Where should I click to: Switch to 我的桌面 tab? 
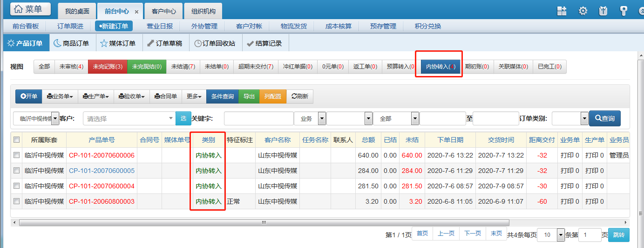[x=77, y=11]
